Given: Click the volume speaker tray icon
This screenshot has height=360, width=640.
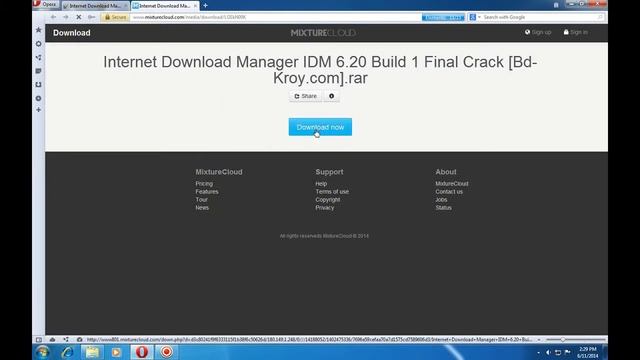Looking at the screenshot, I should click(x=548, y=352).
